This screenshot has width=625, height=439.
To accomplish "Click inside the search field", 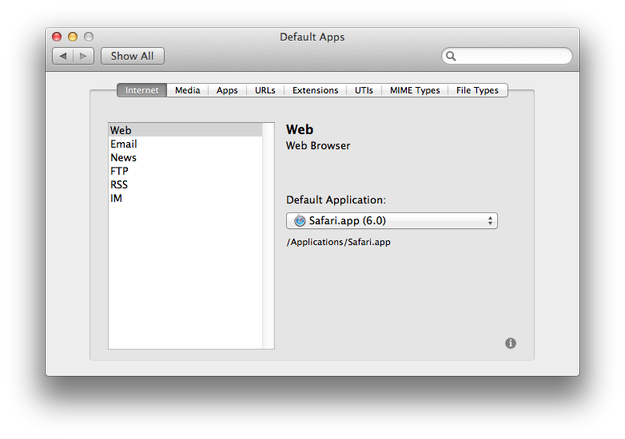I will coord(512,56).
